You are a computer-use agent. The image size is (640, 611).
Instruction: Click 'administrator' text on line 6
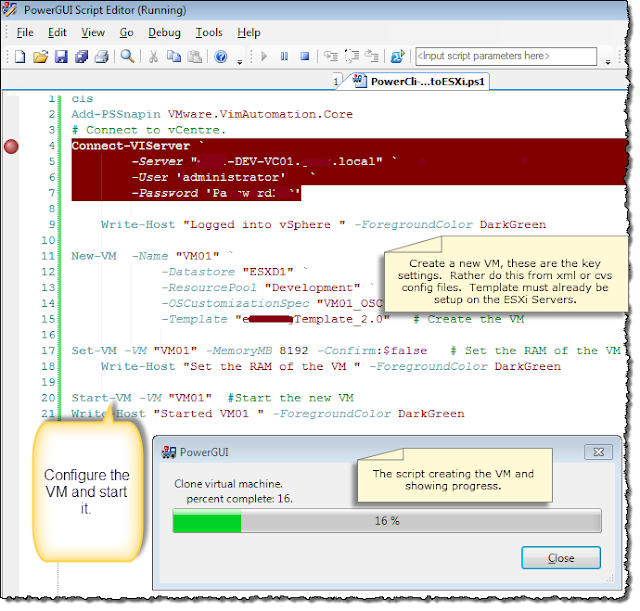pos(231,177)
